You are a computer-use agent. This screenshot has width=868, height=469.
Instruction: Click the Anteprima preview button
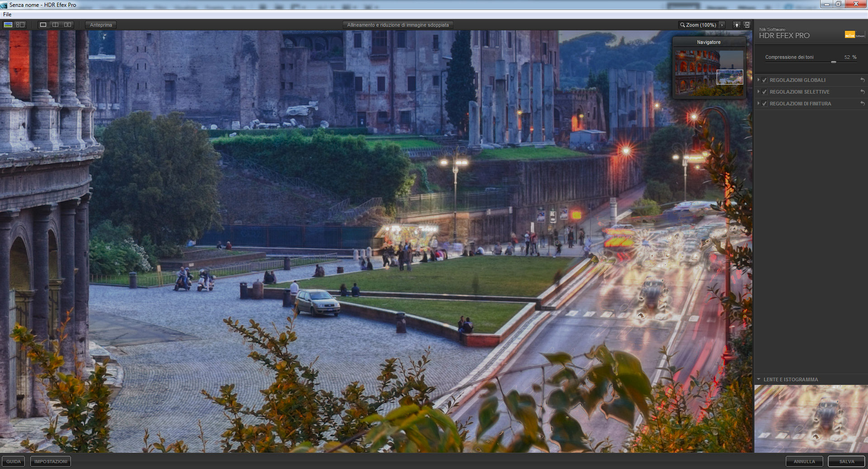(x=101, y=25)
